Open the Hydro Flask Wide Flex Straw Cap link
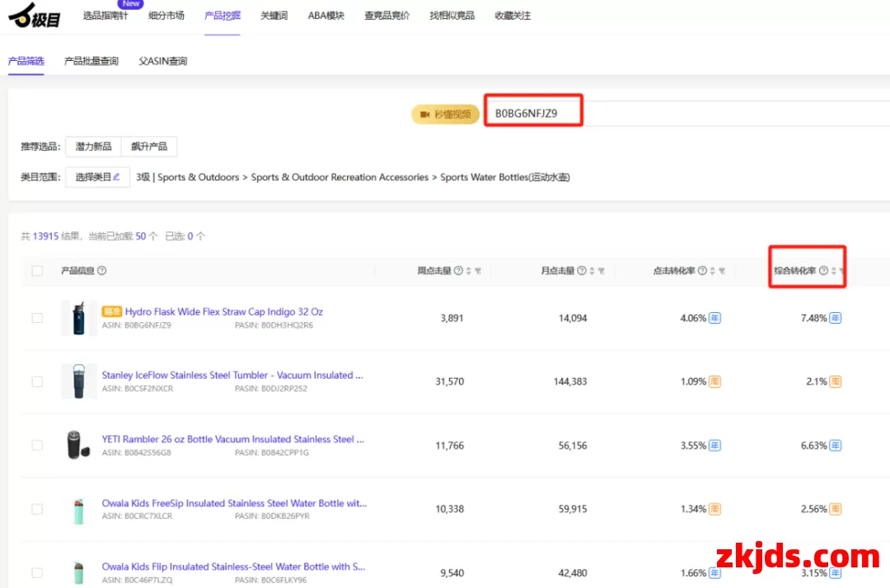 point(223,312)
